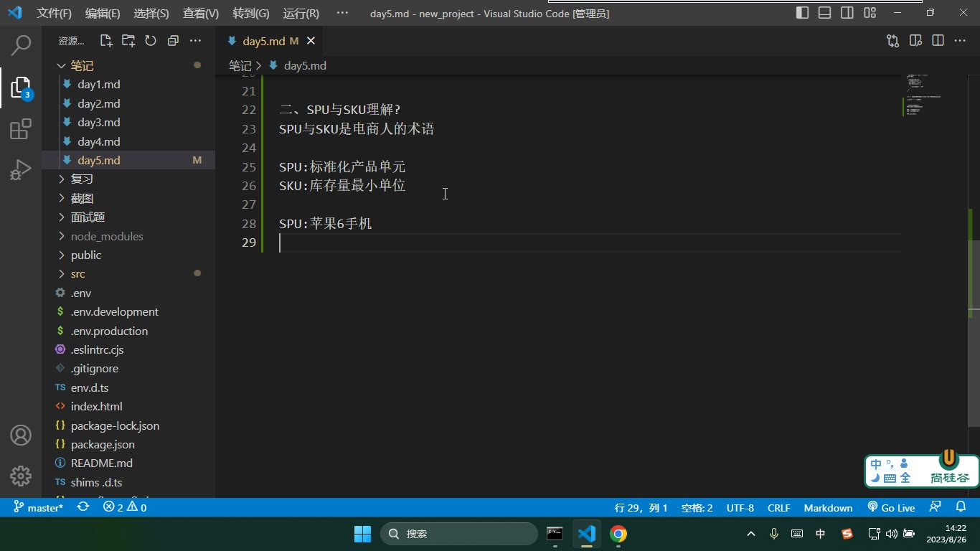Expand the public folder
The height and width of the screenshot is (551, 980).
point(128,255)
